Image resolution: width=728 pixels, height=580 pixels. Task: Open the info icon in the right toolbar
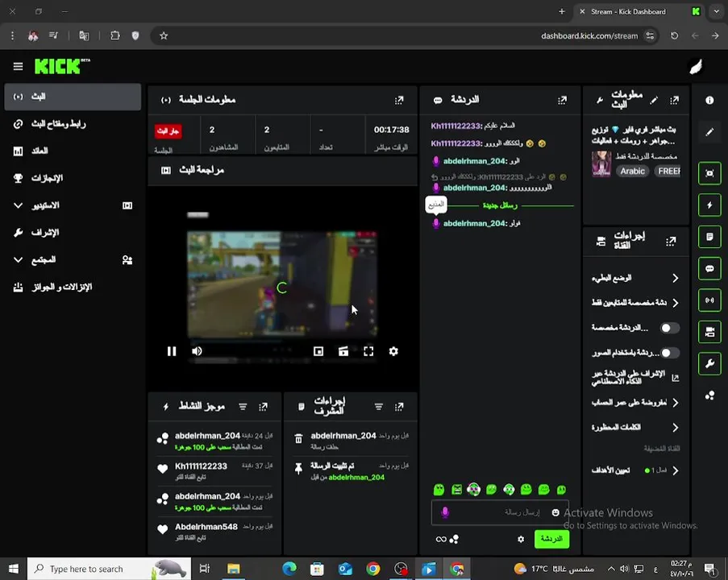click(709, 100)
